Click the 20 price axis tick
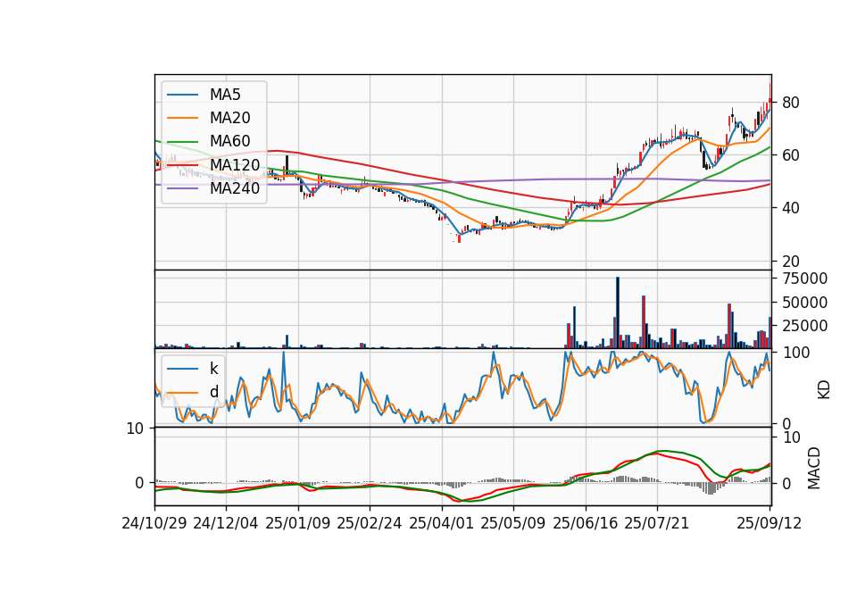The width and height of the screenshot is (857, 616). [790, 262]
